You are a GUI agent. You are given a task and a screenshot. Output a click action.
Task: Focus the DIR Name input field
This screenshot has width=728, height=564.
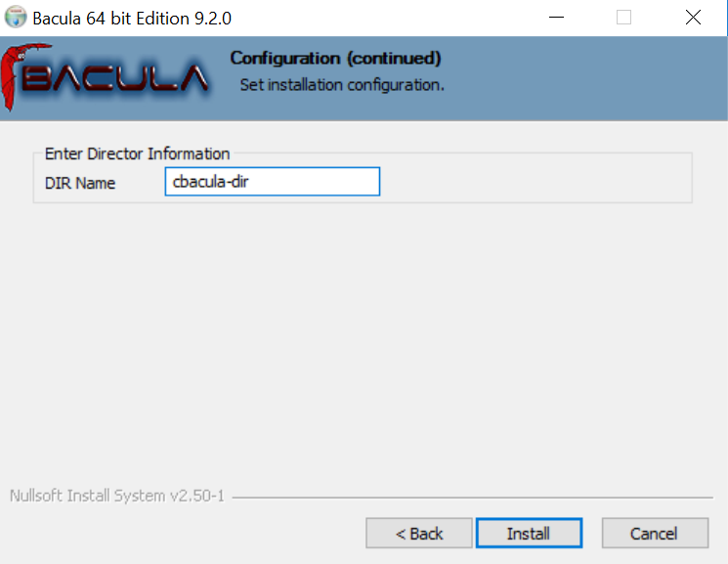tap(273, 181)
